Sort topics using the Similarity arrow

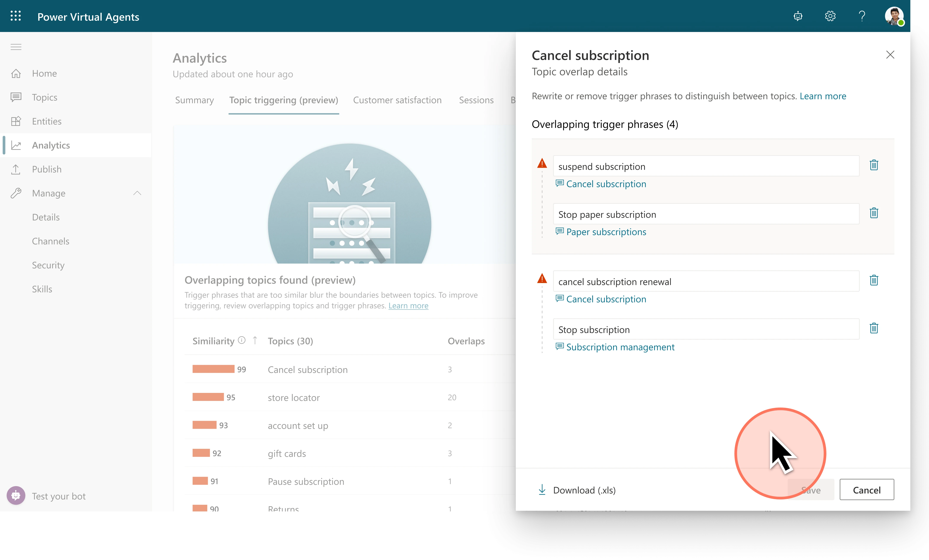pos(255,341)
